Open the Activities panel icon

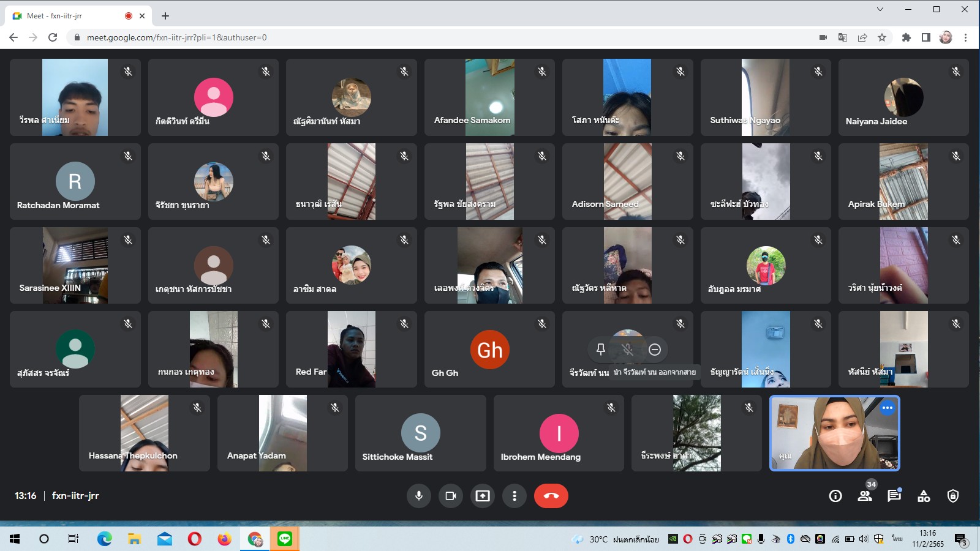coord(924,496)
